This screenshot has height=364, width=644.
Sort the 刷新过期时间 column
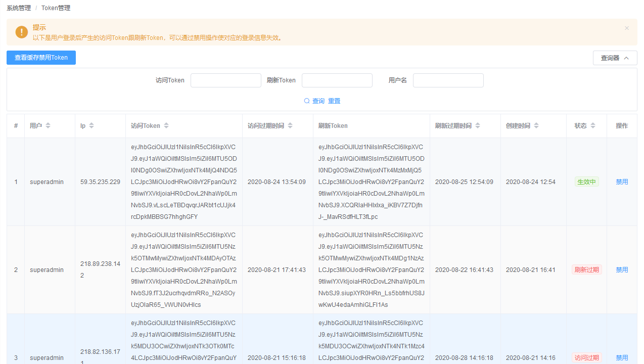477,125
